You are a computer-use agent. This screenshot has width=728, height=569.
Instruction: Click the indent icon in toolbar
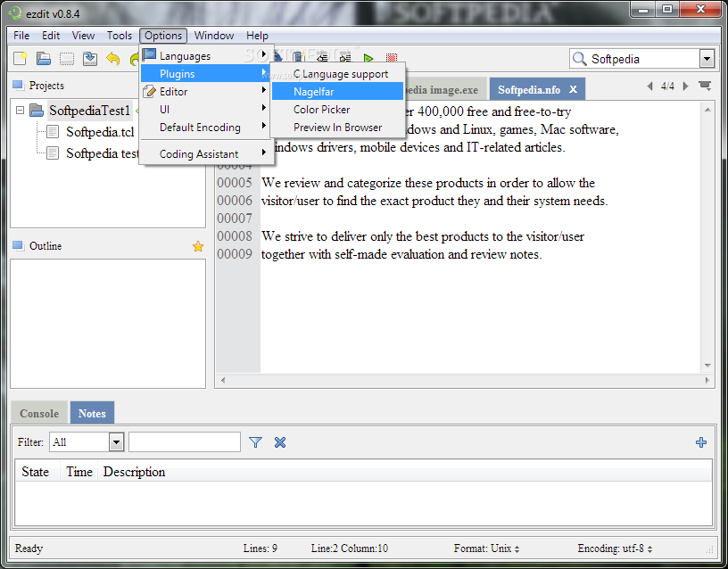tap(345, 58)
